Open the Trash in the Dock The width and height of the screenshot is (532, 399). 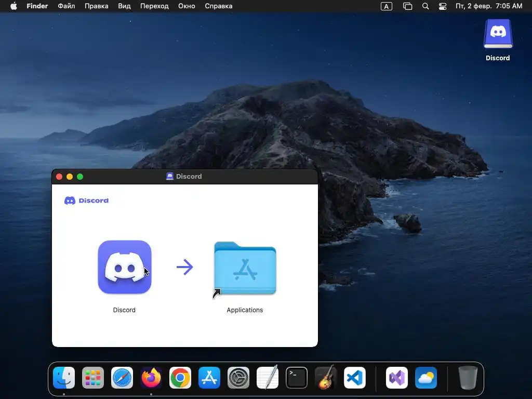468,378
